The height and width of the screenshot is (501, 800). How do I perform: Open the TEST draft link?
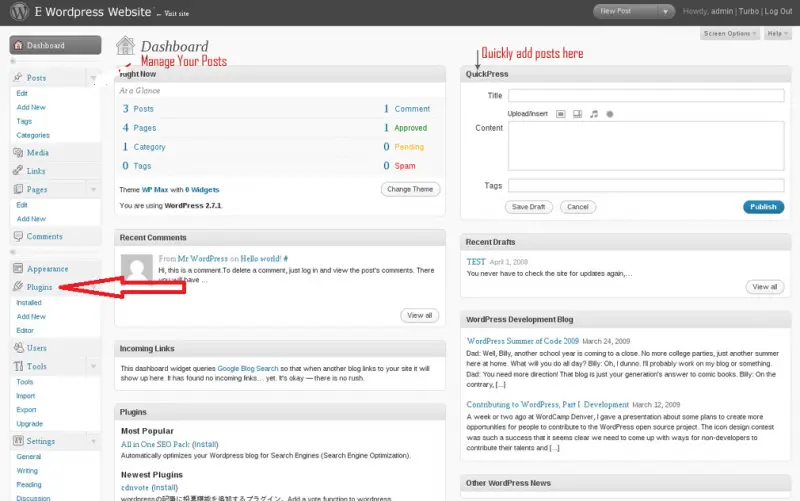tap(476, 262)
